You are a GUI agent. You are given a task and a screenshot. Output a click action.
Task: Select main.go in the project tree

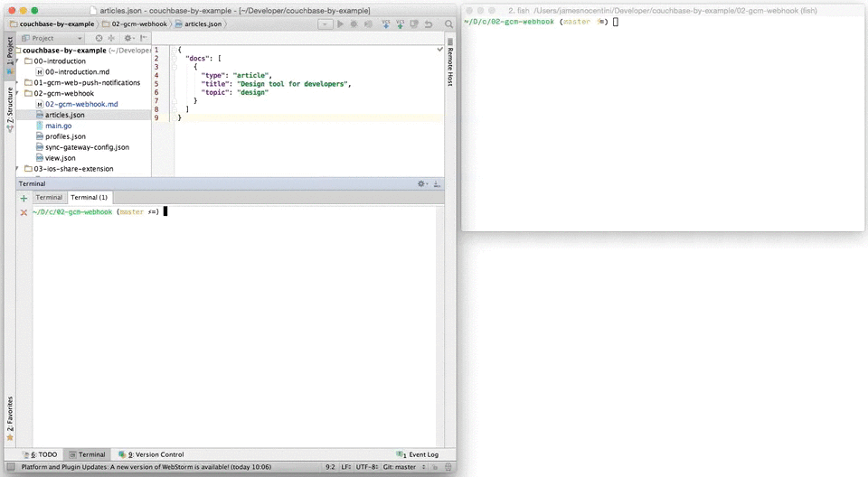pyautogui.click(x=58, y=126)
